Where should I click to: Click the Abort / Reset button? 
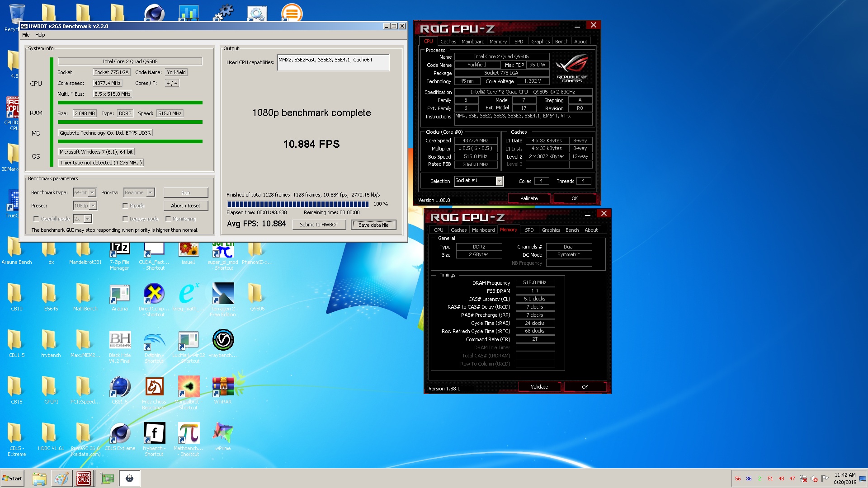(x=186, y=206)
